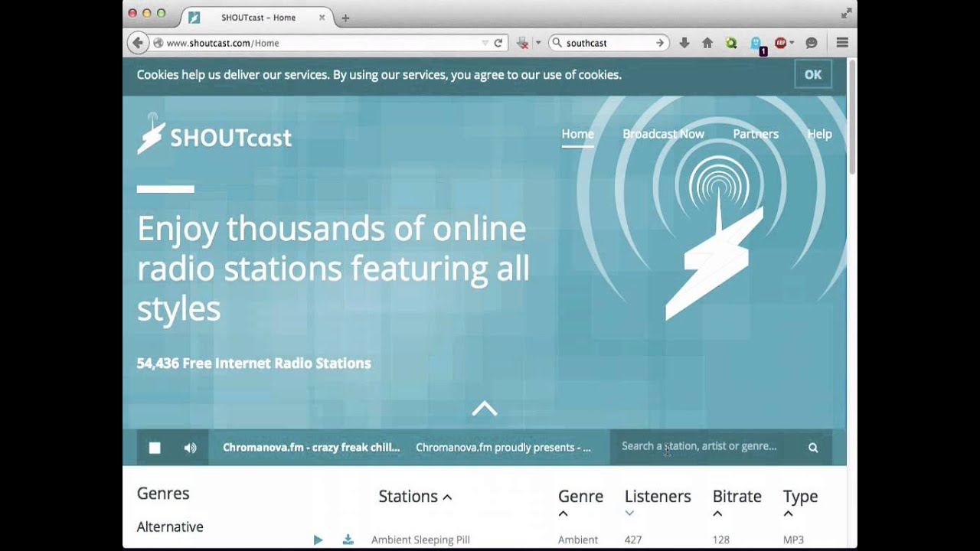Open dropdown arrow beside red-X extension icon
Image resolution: width=980 pixels, height=551 pixels.
point(537,43)
